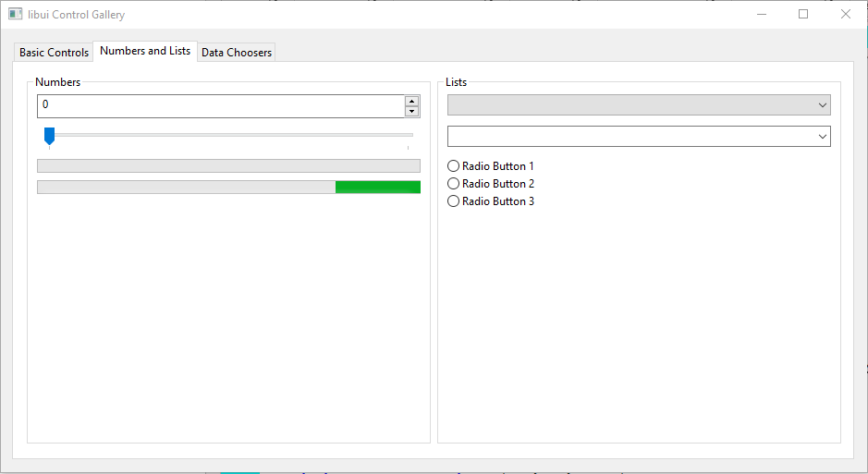This screenshot has width=868, height=474.
Task: Close the libui Control Gallery window
Action: tap(845, 15)
